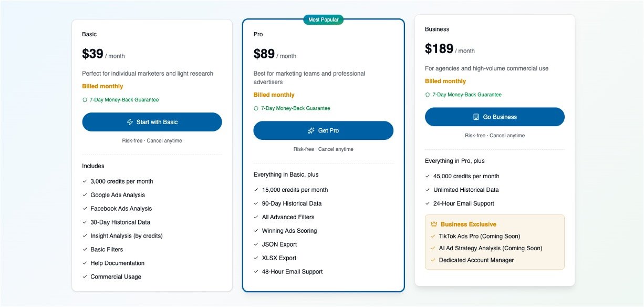Image resolution: width=644 pixels, height=307 pixels.
Task: Click the $89 Pro plan price
Action: (x=264, y=54)
